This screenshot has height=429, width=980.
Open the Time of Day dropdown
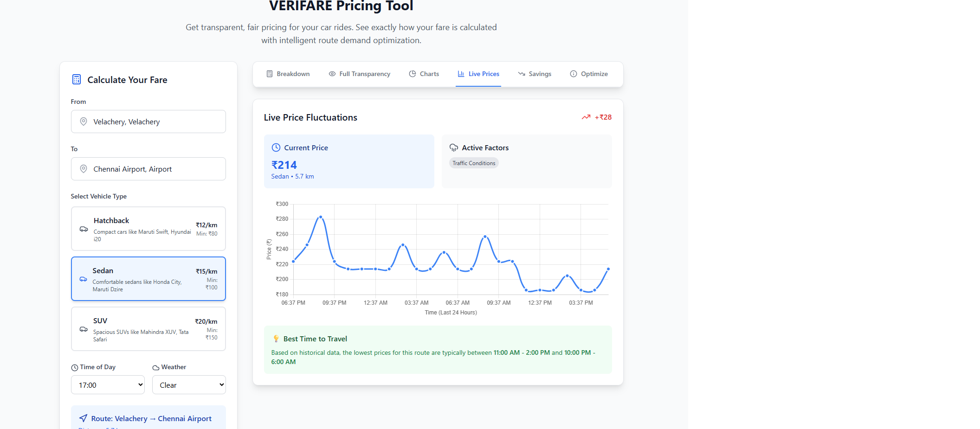coord(108,385)
